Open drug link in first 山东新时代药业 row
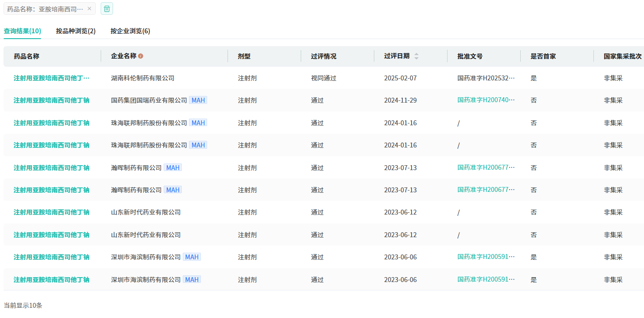This screenshot has width=644, height=318. [51, 212]
